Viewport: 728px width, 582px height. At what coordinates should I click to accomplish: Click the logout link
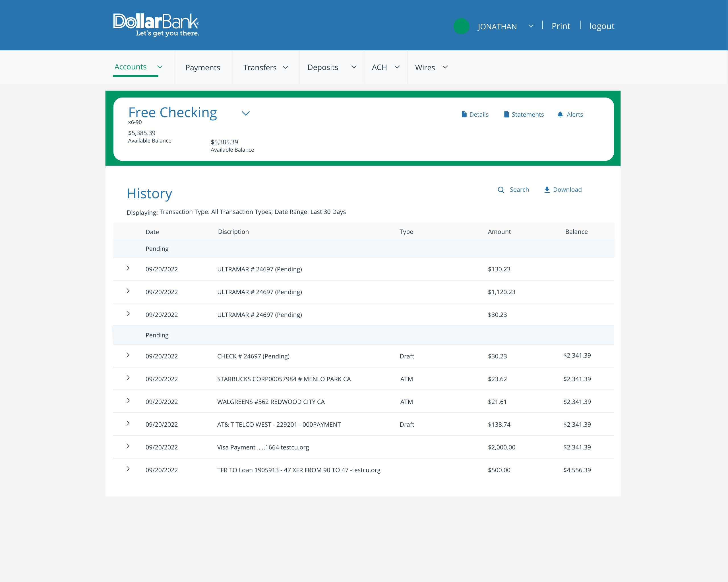(x=601, y=26)
